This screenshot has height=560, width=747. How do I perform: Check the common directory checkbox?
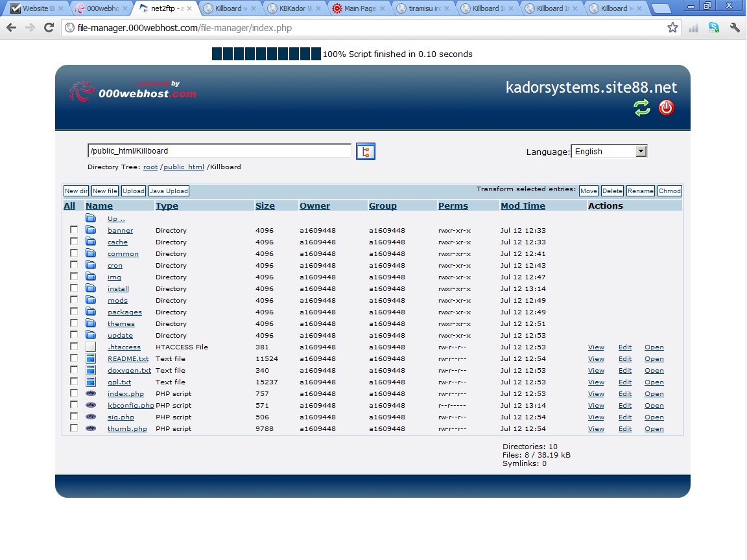pos(74,253)
